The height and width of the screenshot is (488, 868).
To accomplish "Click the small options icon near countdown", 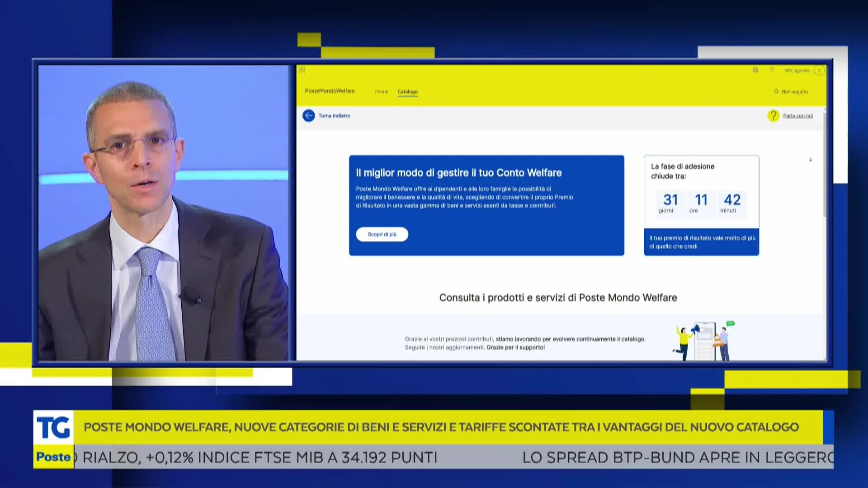I will (811, 160).
